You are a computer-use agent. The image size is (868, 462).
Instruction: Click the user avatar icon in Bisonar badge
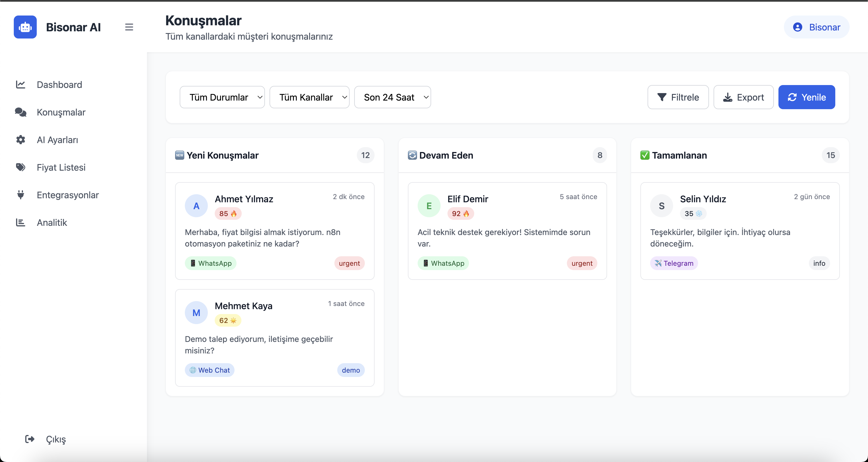(797, 27)
